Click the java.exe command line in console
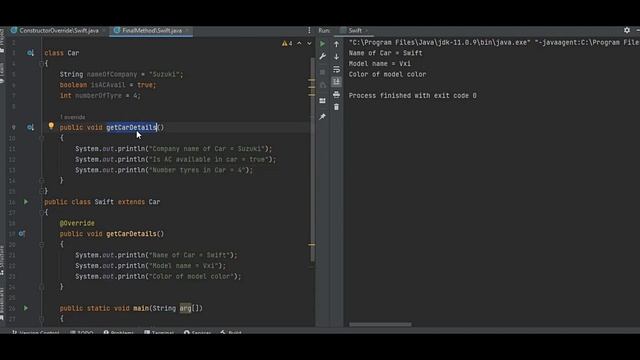Viewport: 640px width, 360px height. pos(494,42)
